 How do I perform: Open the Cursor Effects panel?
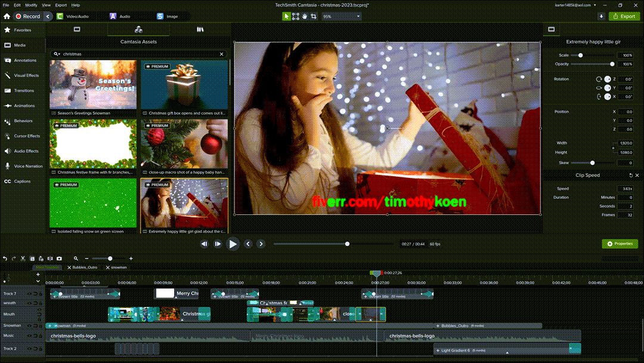[23, 136]
